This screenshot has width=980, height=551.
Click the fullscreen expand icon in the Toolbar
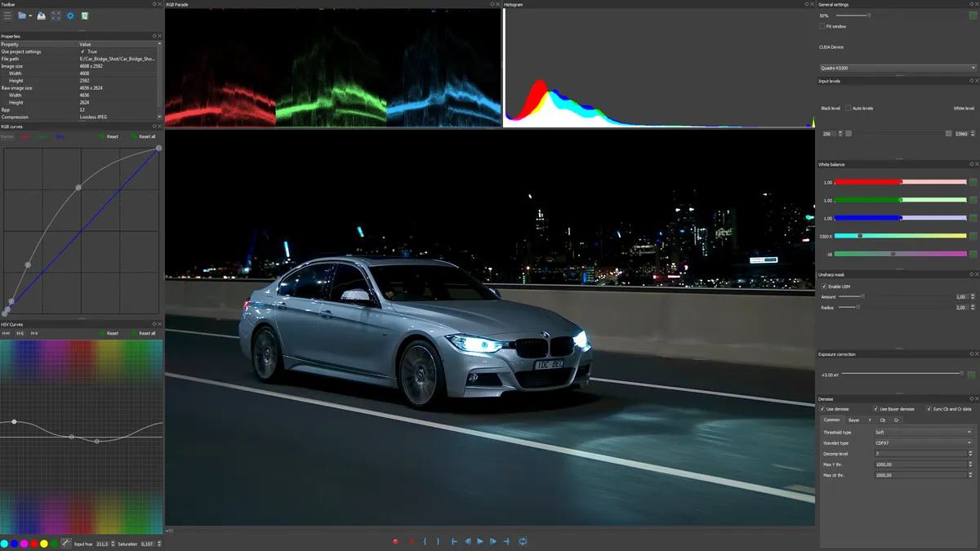pyautogui.click(x=55, y=16)
